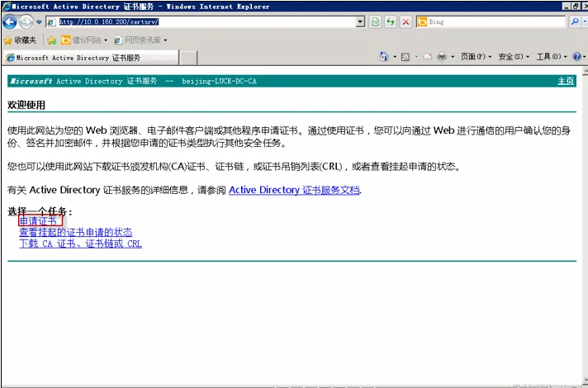Stop loading with the red X icon
588x388 pixels.
[x=405, y=21]
